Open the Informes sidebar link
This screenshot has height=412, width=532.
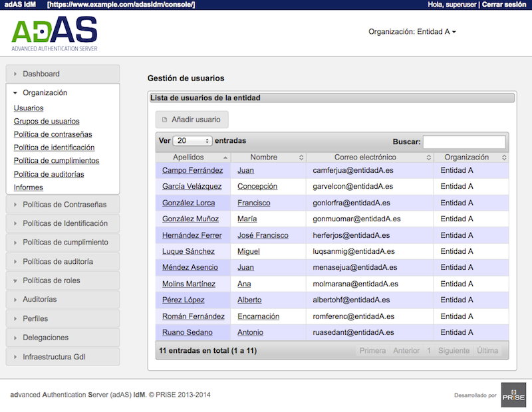click(28, 187)
